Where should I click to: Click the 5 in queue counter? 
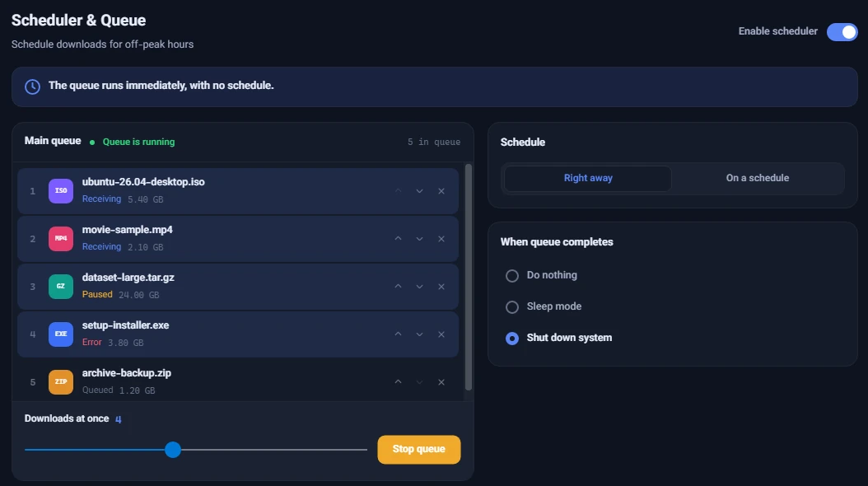(x=434, y=143)
